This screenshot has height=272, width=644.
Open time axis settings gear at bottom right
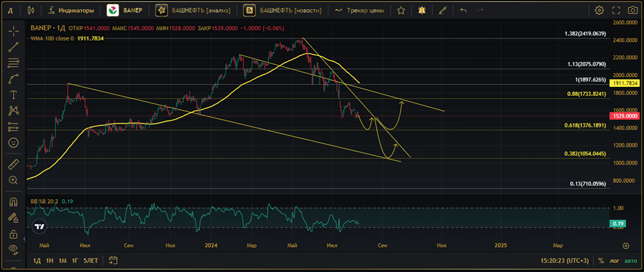click(x=625, y=246)
